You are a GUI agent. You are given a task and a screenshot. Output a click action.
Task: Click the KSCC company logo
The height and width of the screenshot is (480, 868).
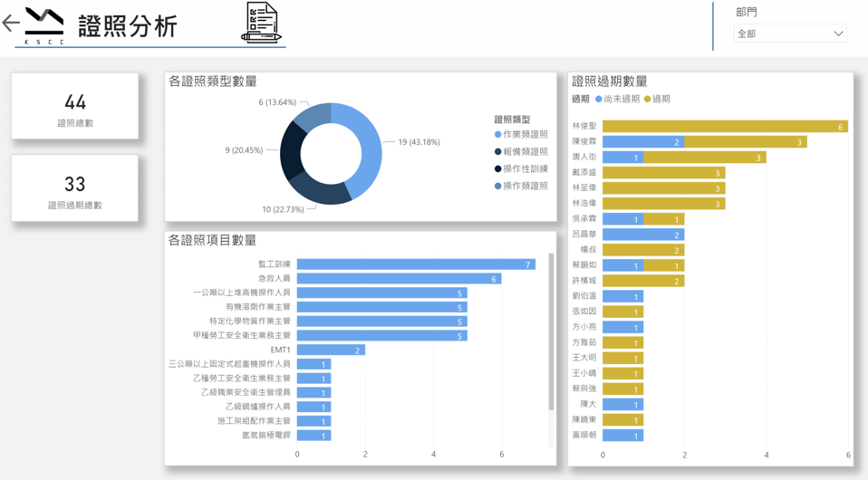[44, 25]
